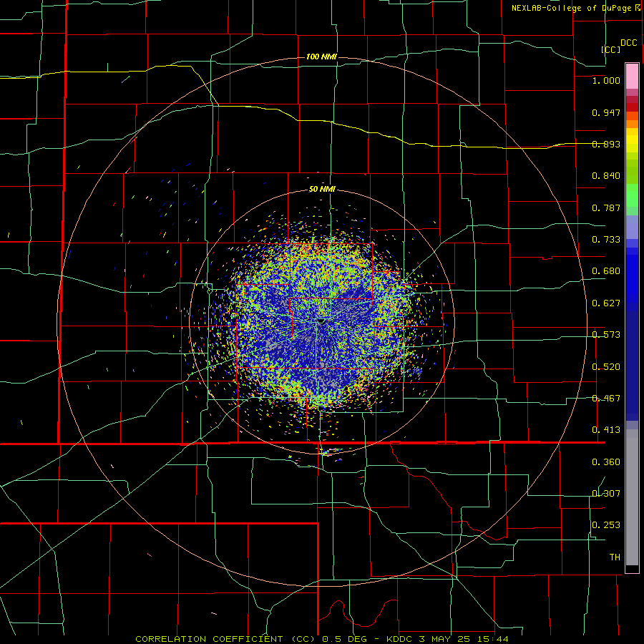The image size is (644, 644).
Task: Pick the pink segment of the color bar
Action: (632, 77)
